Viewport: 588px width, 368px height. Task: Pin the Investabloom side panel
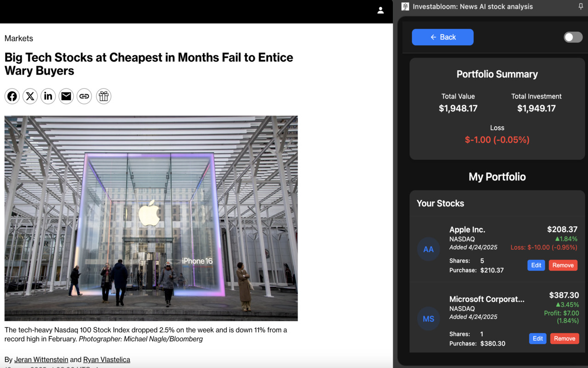coord(581,6)
